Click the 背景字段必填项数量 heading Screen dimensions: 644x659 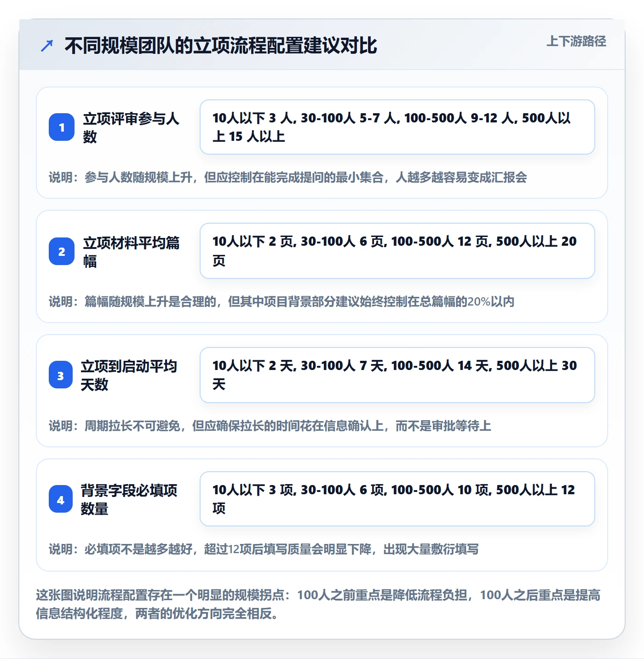point(129,499)
